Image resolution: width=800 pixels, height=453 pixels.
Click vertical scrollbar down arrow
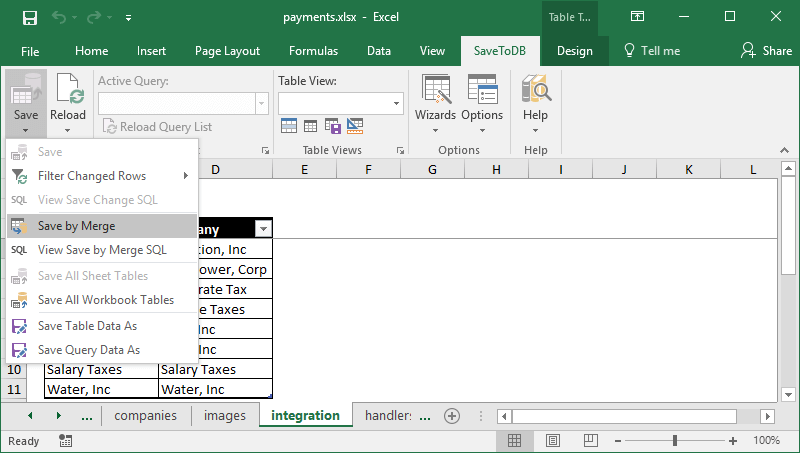tap(788, 394)
